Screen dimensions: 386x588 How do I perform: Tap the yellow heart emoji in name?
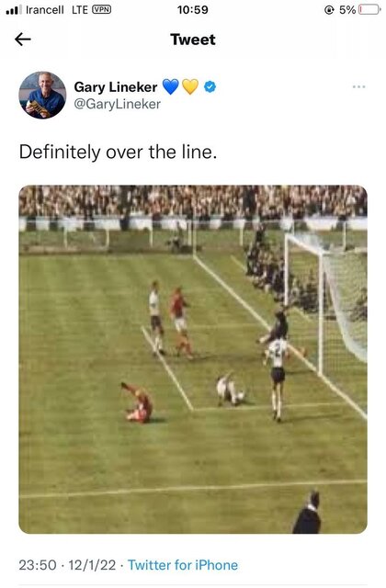coord(190,87)
